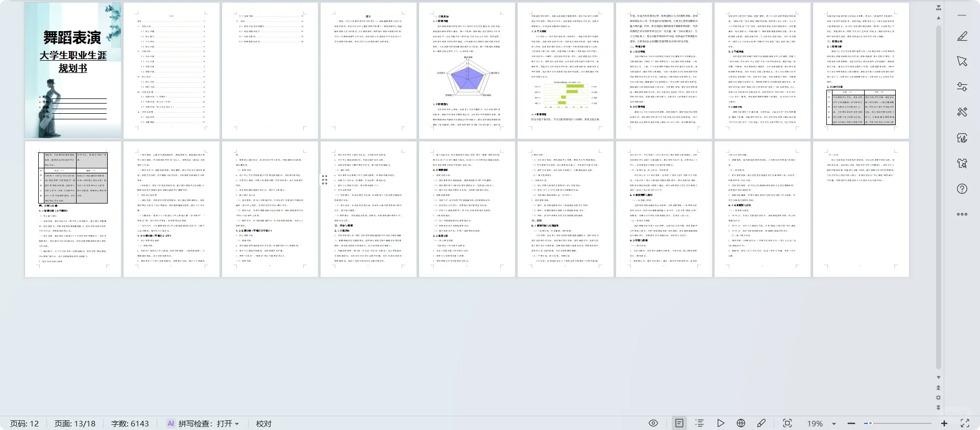The image size is (980, 430).
Task: Click the 舞蹈表演 title on cover page
Action: point(72,38)
